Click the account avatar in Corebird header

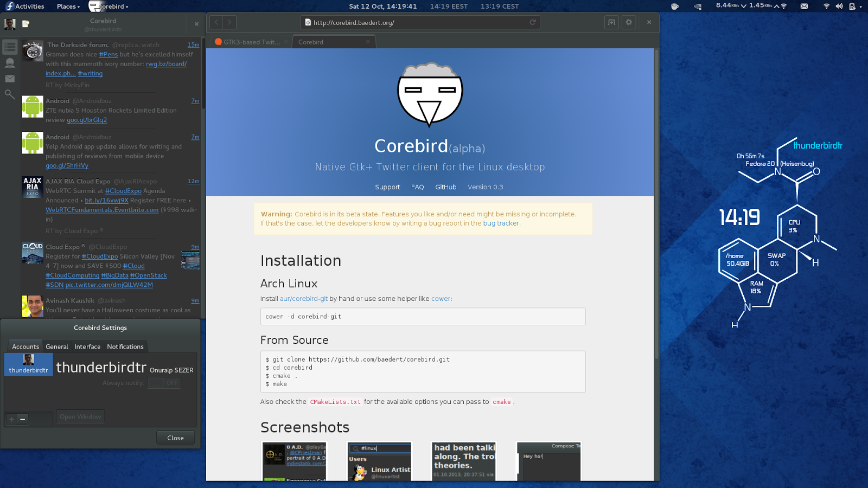[x=10, y=24]
